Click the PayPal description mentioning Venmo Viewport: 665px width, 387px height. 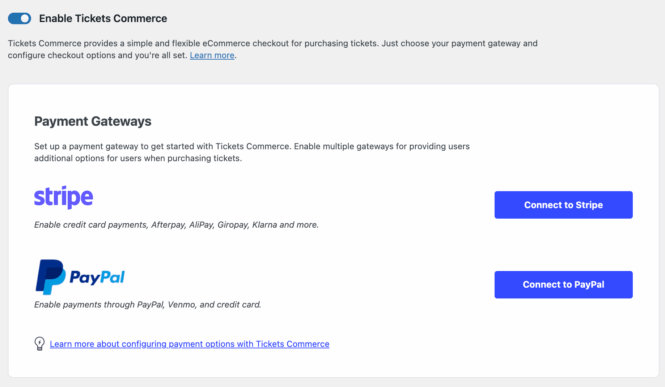pos(148,304)
